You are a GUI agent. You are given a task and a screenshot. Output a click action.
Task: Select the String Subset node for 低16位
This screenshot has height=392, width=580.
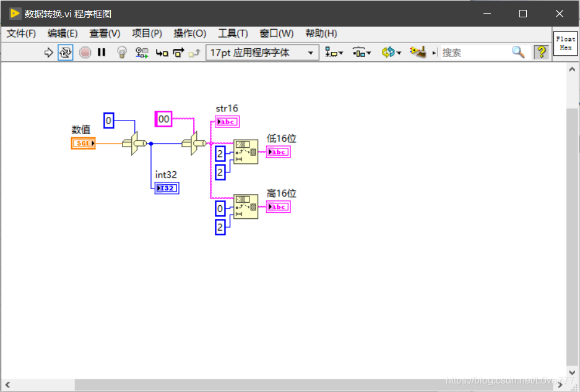[x=246, y=152]
